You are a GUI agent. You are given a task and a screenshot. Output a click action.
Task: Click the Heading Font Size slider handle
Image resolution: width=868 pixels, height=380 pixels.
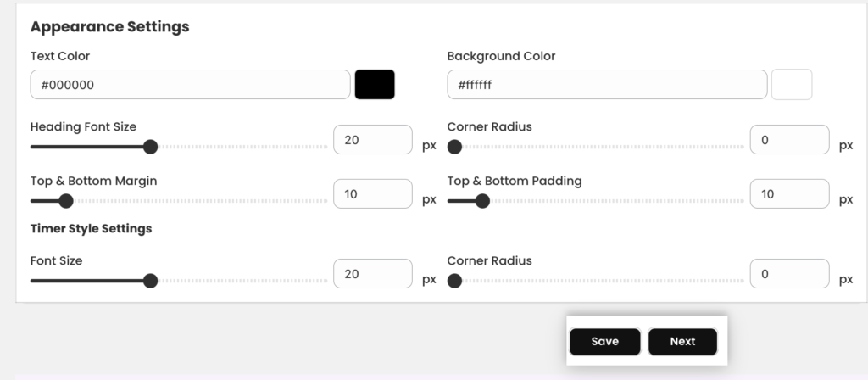151,147
